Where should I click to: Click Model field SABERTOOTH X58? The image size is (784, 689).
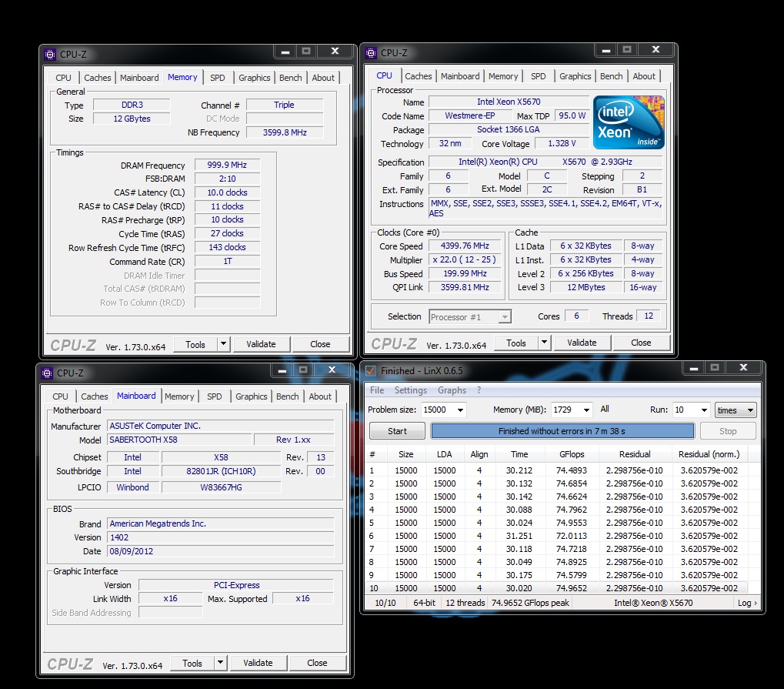tap(179, 440)
